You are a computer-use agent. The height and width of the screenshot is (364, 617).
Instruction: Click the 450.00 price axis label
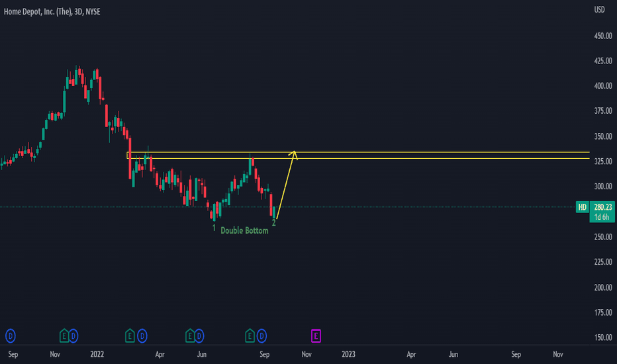tap(603, 36)
